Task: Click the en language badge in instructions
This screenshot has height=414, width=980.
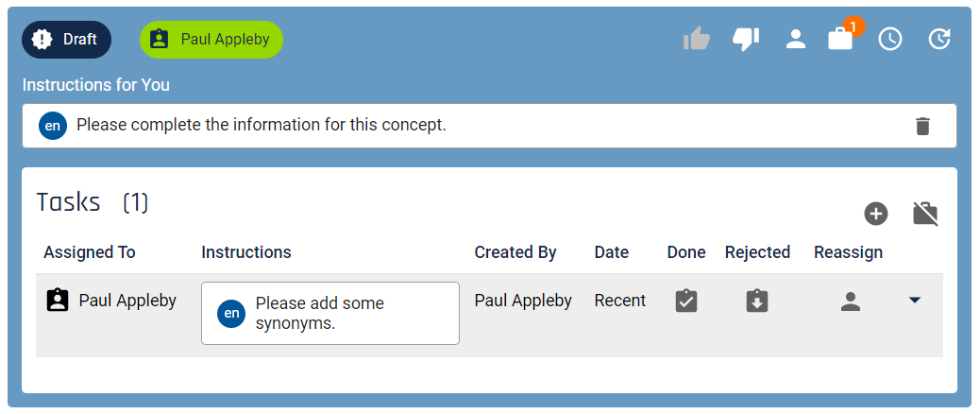Action: click(53, 126)
